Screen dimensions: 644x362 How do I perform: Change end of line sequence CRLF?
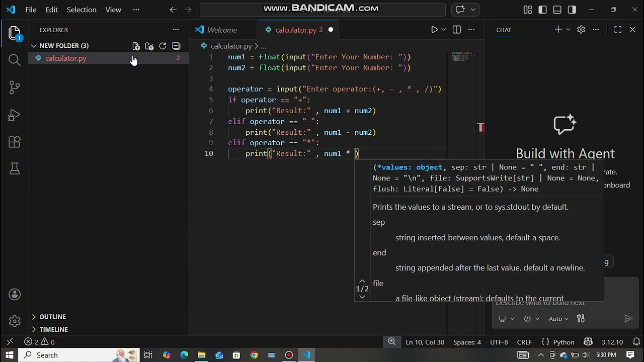(524, 342)
